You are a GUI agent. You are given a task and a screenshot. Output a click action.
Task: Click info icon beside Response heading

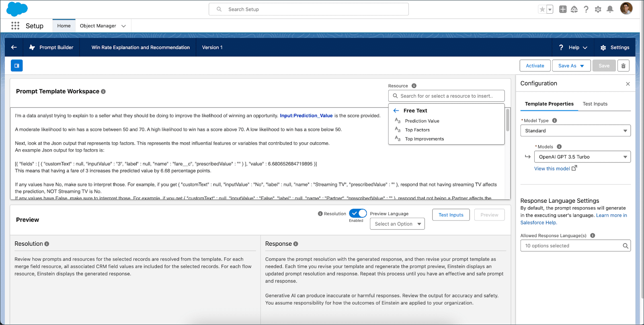[x=296, y=244]
